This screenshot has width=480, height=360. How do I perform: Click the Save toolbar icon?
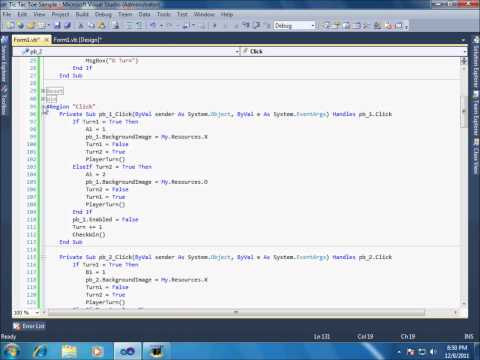(57, 25)
